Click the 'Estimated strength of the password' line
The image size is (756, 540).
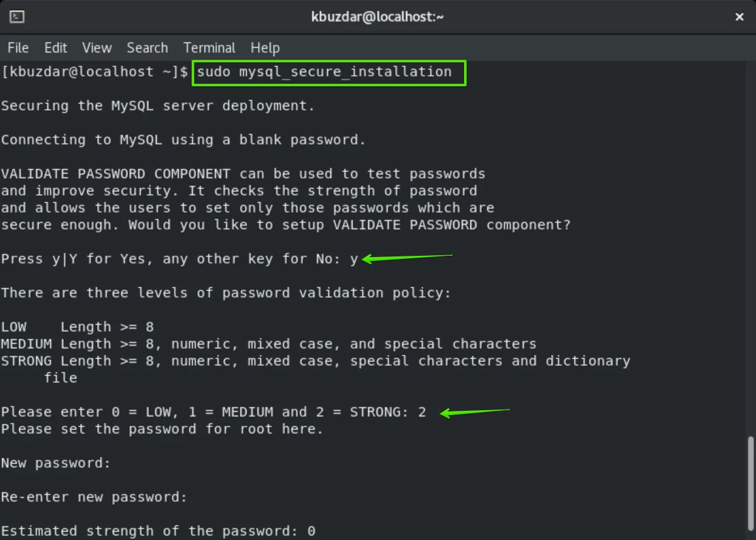click(x=158, y=531)
